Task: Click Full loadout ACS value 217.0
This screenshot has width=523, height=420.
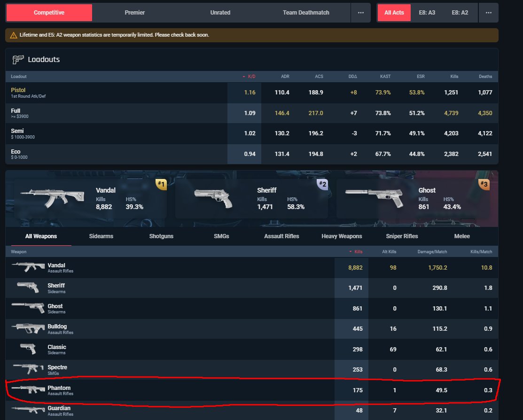Action: click(x=315, y=113)
